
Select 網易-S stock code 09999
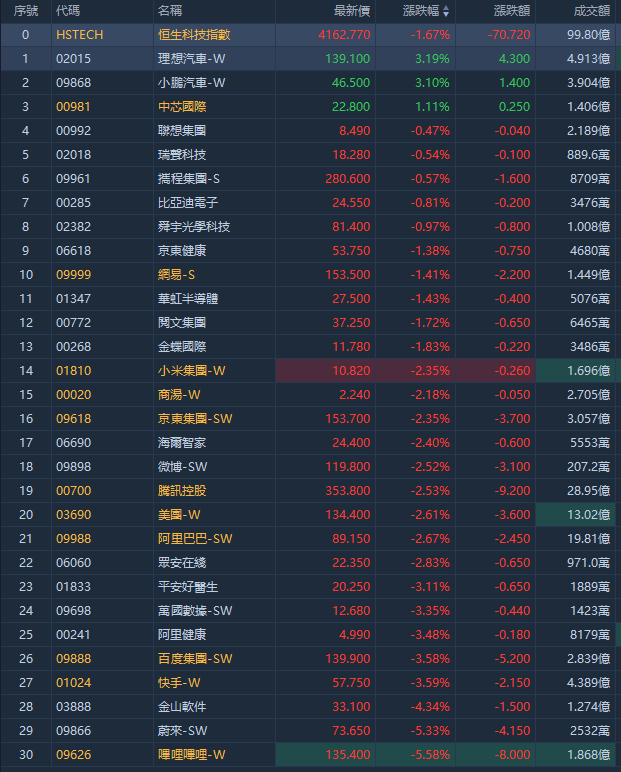tap(74, 274)
